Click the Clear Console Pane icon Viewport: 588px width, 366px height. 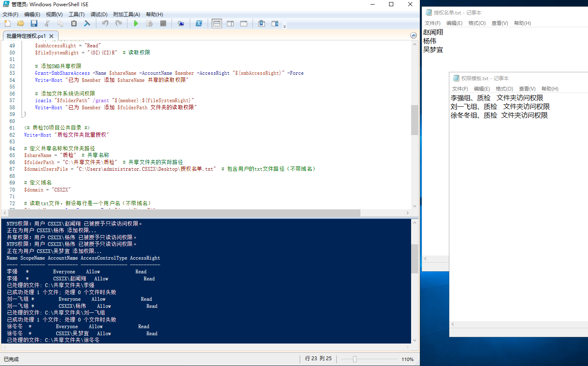[x=87, y=24]
